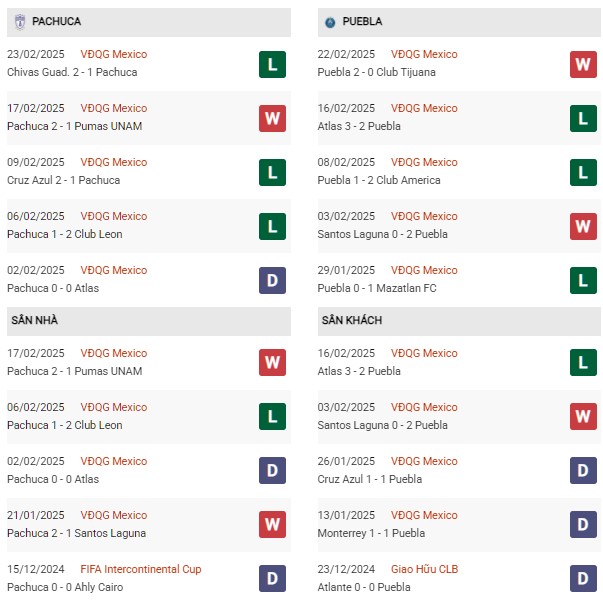603x600 pixels.
Task: Click the W badge for Pachuca vs Santos Laguna
Action: pyautogui.click(x=272, y=524)
